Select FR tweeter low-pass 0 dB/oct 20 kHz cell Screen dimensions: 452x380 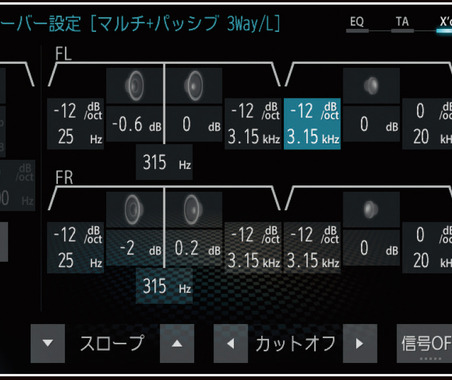(427, 247)
